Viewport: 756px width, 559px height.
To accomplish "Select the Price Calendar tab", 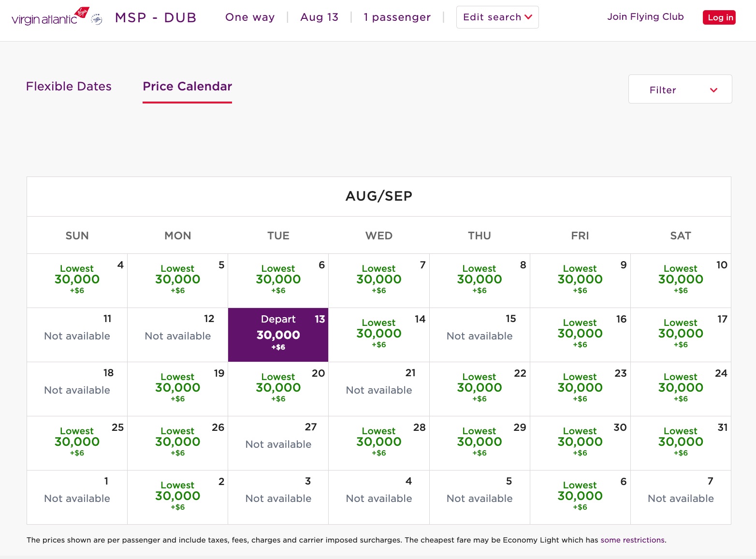I will pos(187,87).
